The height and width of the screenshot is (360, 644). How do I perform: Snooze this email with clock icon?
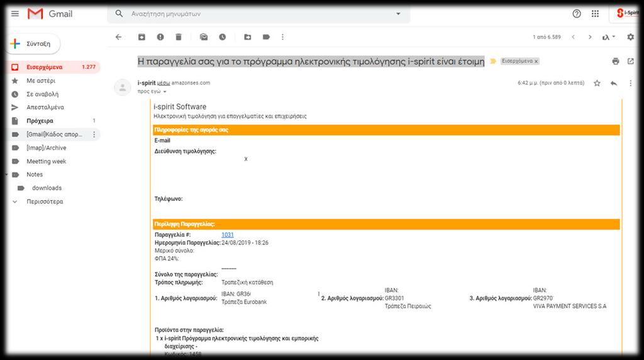[222, 37]
